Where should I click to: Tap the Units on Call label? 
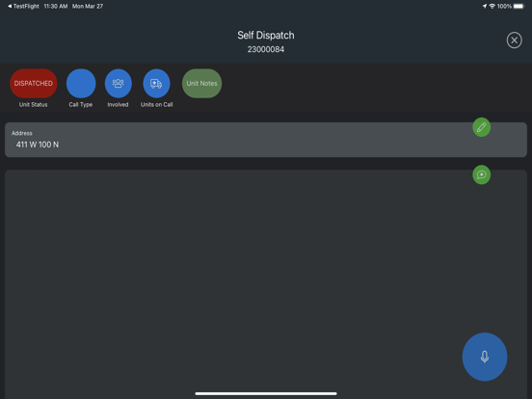click(157, 104)
